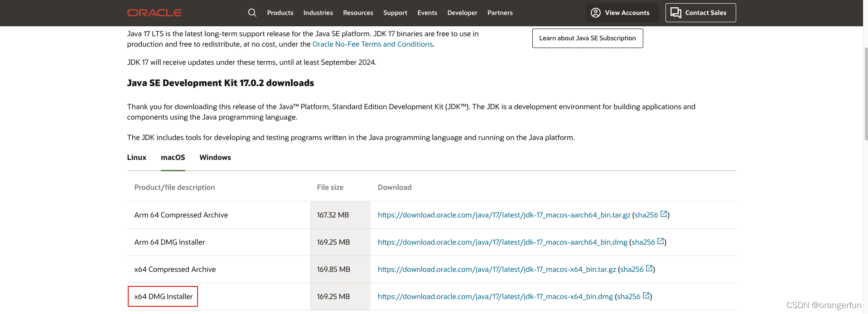Click Learn about Java SE Subscription
Image resolution: width=868 pixels, height=314 pixels.
pyautogui.click(x=588, y=38)
